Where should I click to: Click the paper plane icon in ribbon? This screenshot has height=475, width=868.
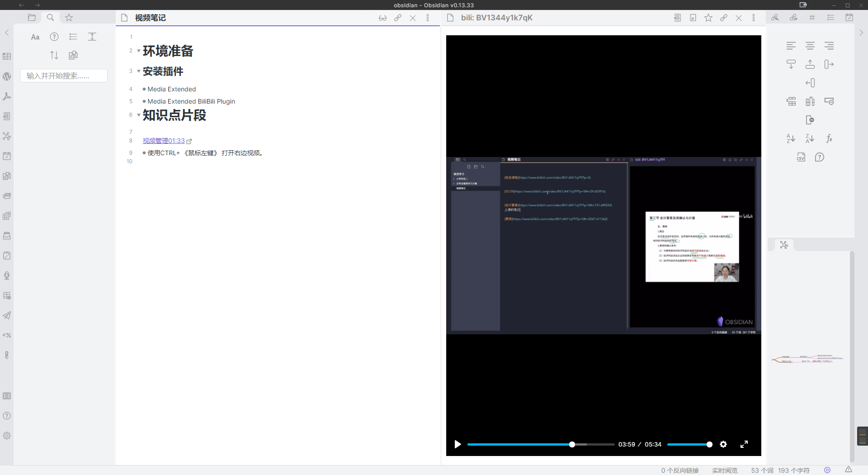7,315
